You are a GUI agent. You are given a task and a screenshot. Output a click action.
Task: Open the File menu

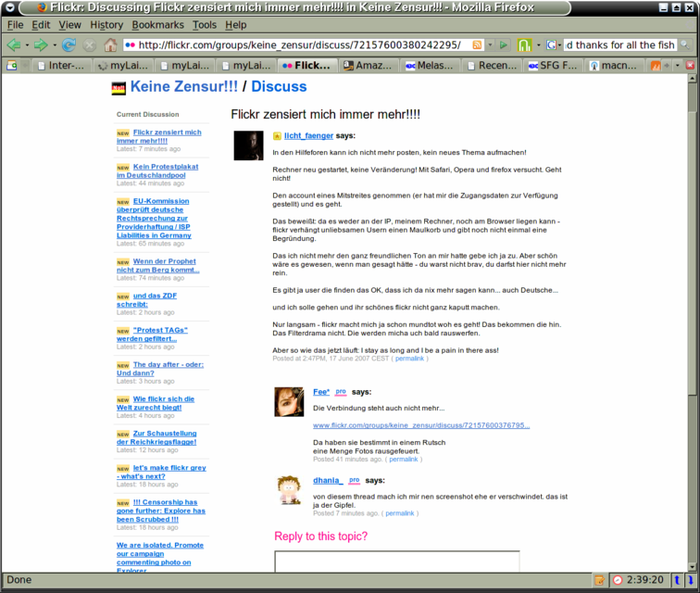pyautogui.click(x=15, y=25)
